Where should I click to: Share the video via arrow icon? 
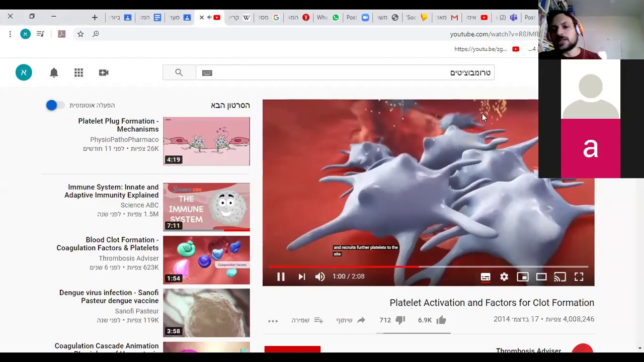tap(361, 320)
